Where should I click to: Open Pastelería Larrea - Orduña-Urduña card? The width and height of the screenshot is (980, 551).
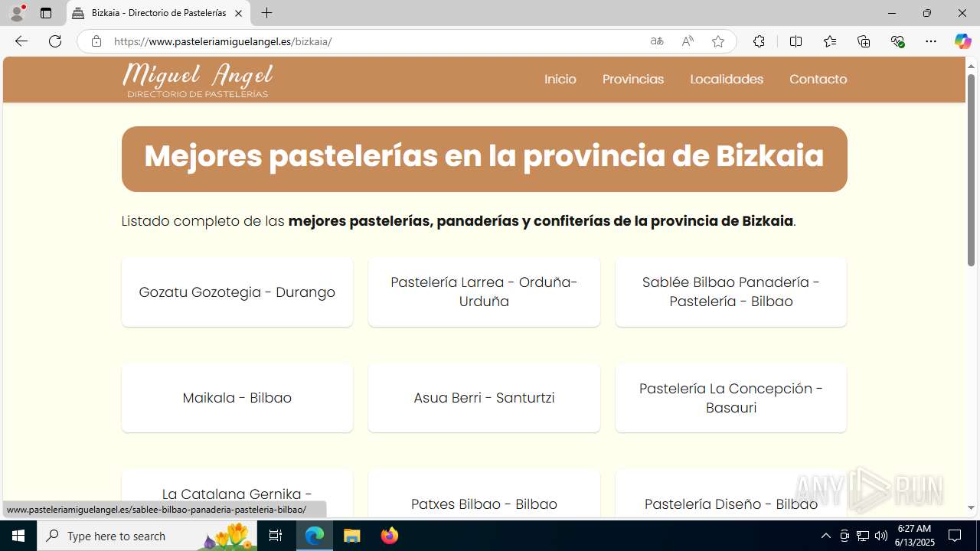[484, 292]
